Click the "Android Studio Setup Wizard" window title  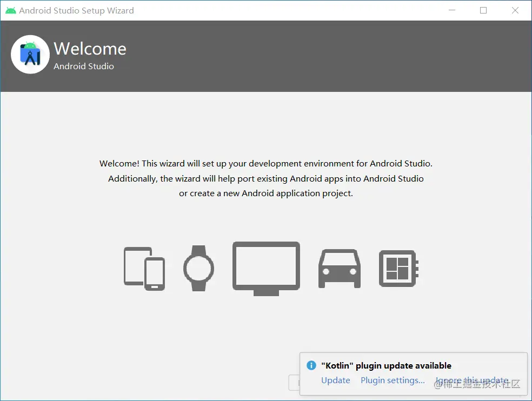(76, 10)
